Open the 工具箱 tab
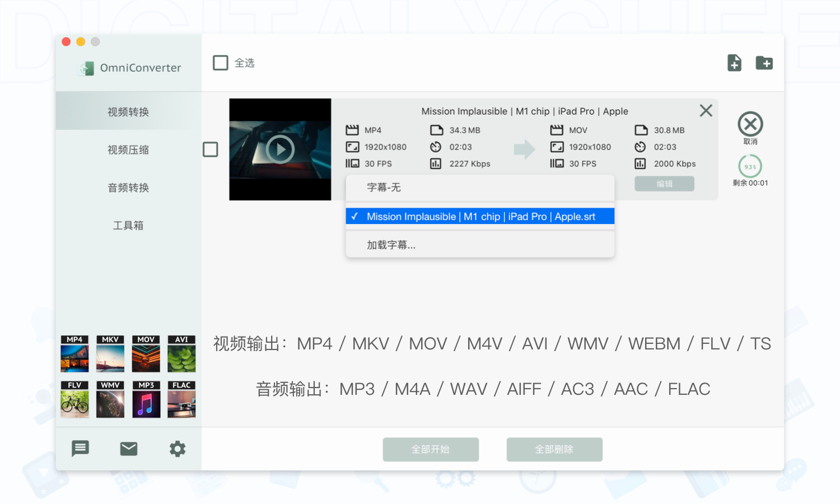The width and height of the screenshot is (840, 504). pos(128,225)
